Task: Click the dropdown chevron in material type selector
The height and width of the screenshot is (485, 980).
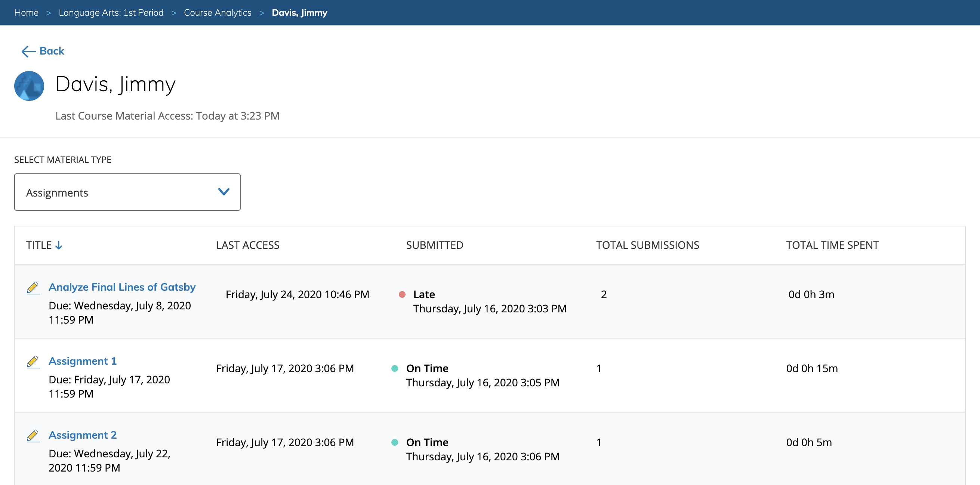Action: tap(224, 192)
